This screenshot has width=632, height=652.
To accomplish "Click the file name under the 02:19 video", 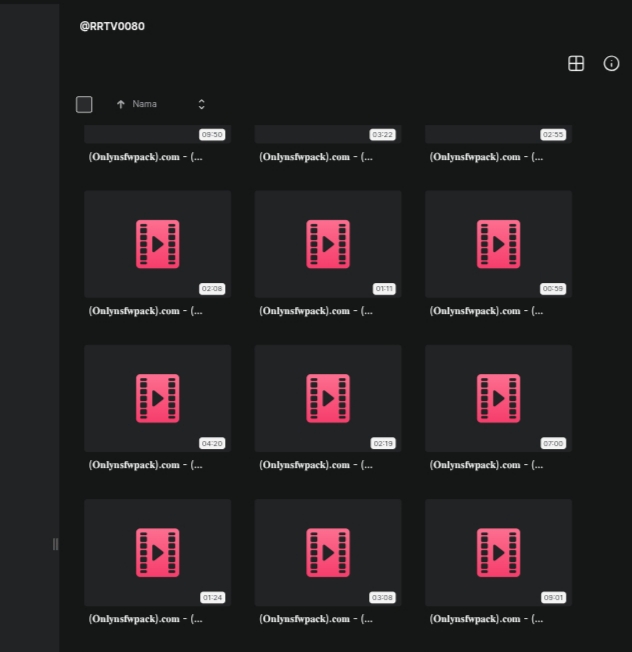I will [x=316, y=465].
